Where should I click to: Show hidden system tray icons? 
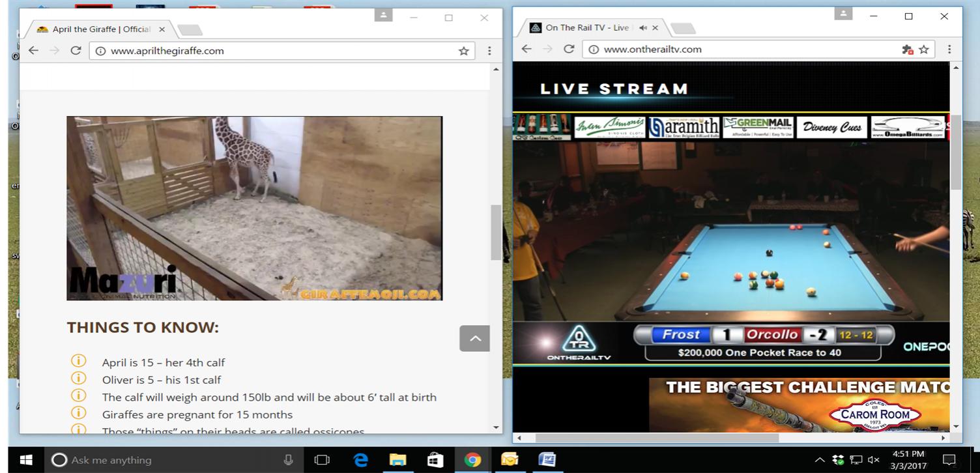pyautogui.click(x=820, y=460)
